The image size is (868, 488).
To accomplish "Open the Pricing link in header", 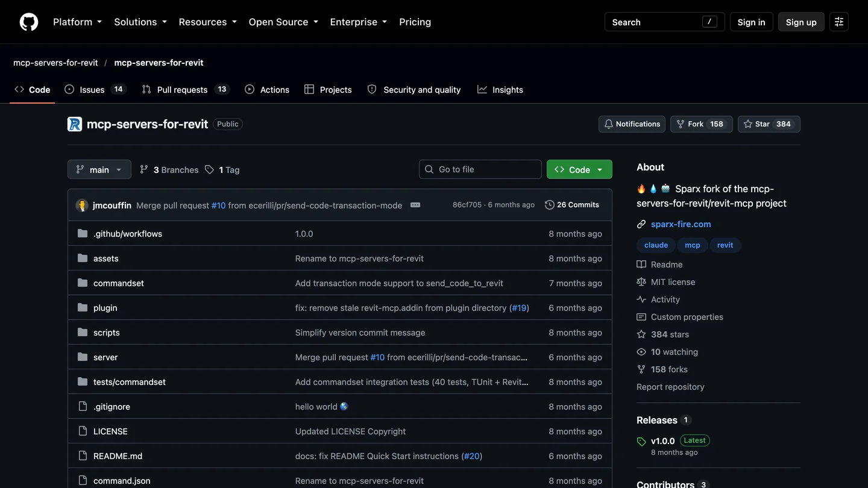I will pos(415,22).
